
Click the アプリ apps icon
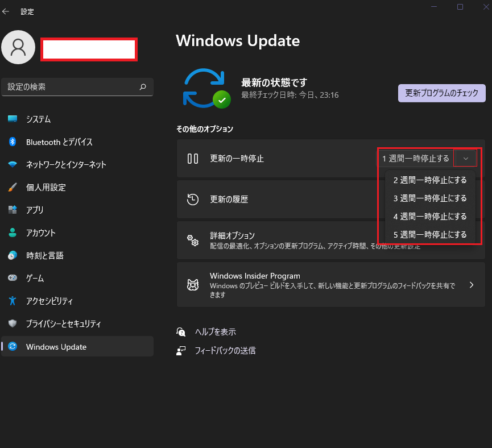13,210
